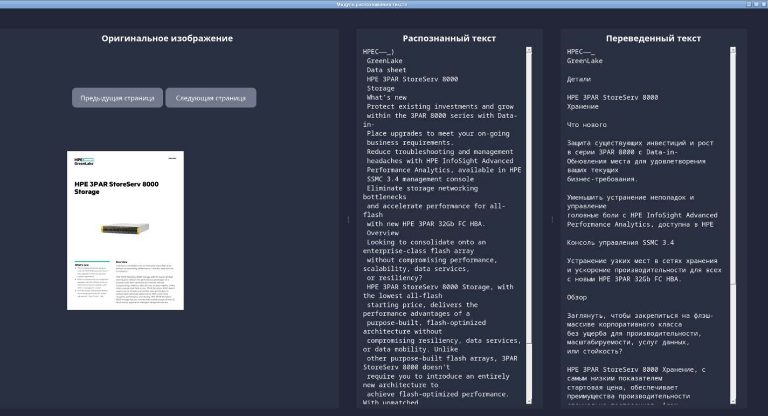Click 'business requirements.' in recognized text
Screen dimensions: 768x416
[x=410, y=143]
